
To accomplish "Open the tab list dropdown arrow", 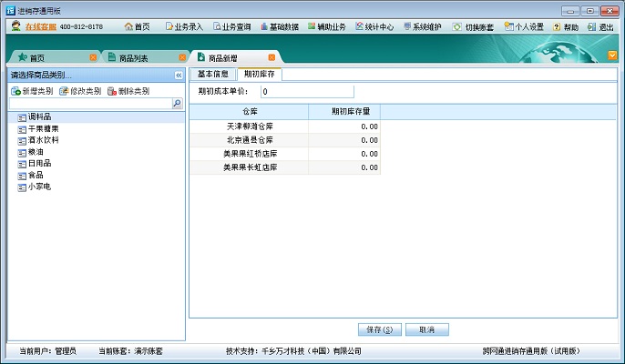I will 612,56.
